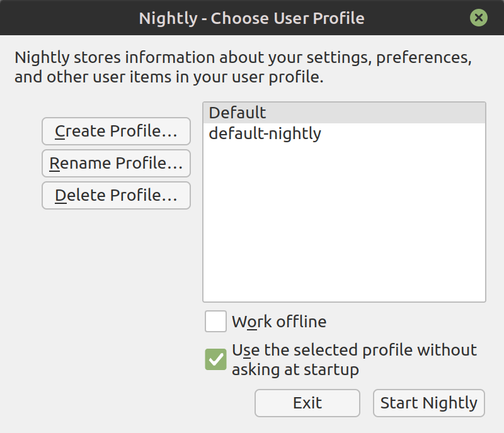Open the Rename Profile dialog

coord(116,163)
